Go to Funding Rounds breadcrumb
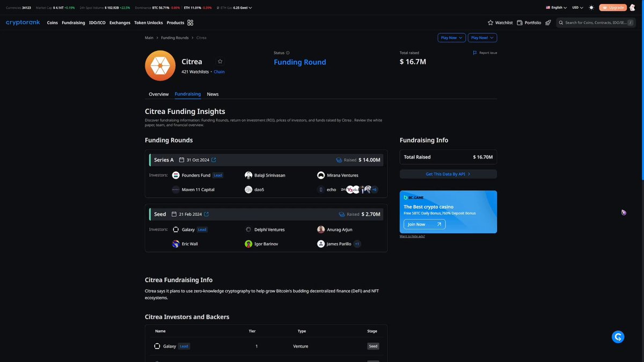Viewport: 644px width, 362px height. pyautogui.click(x=175, y=38)
